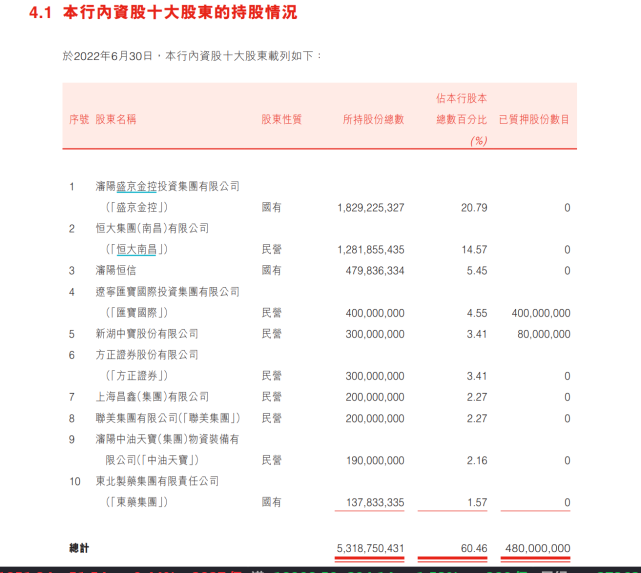This screenshot has width=641, height=573.
Task: Open the underlined 恒大南昌 link
Action: click(137, 250)
